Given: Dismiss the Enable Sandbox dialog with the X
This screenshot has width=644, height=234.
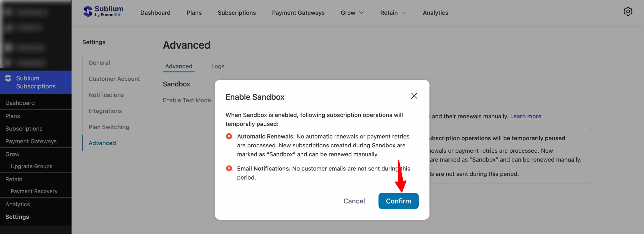Looking at the screenshot, I should click(414, 96).
